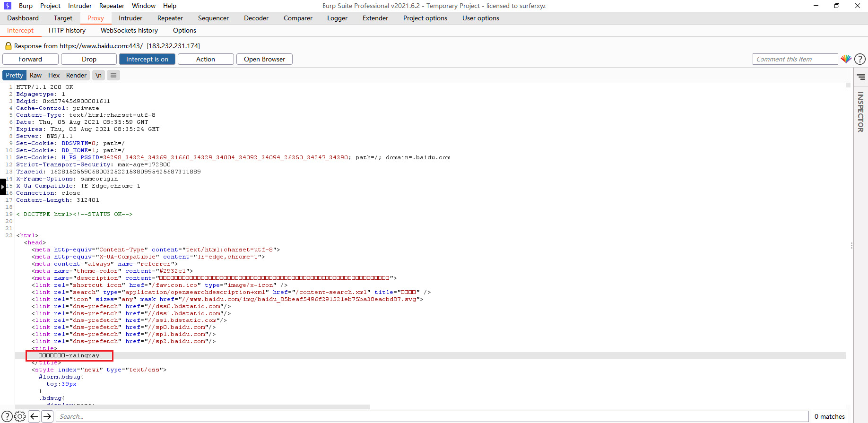
Task: Toggle the Inspector panel hamburger icon
Action: [x=861, y=77]
